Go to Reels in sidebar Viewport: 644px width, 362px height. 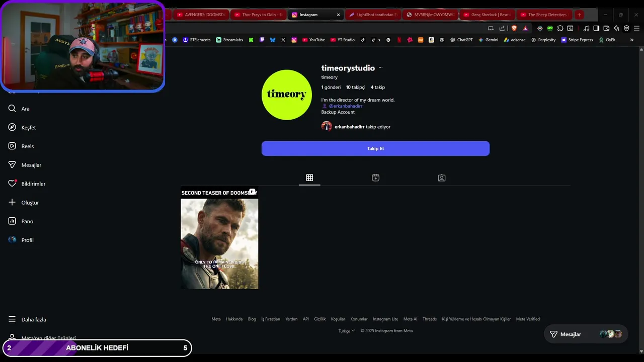(x=21, y=146)
